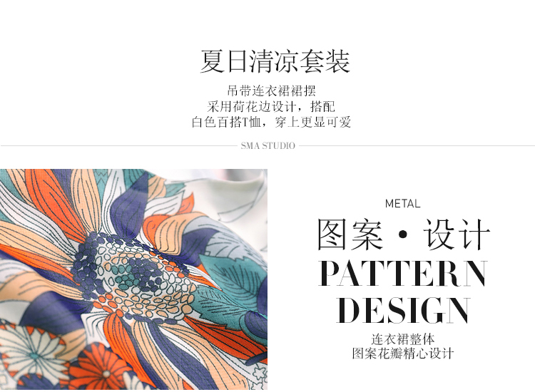Click the 采用荷花边设计，搭配 text line
The width and height of the screenshot is (535, 392).
click(x=271, y=107)
